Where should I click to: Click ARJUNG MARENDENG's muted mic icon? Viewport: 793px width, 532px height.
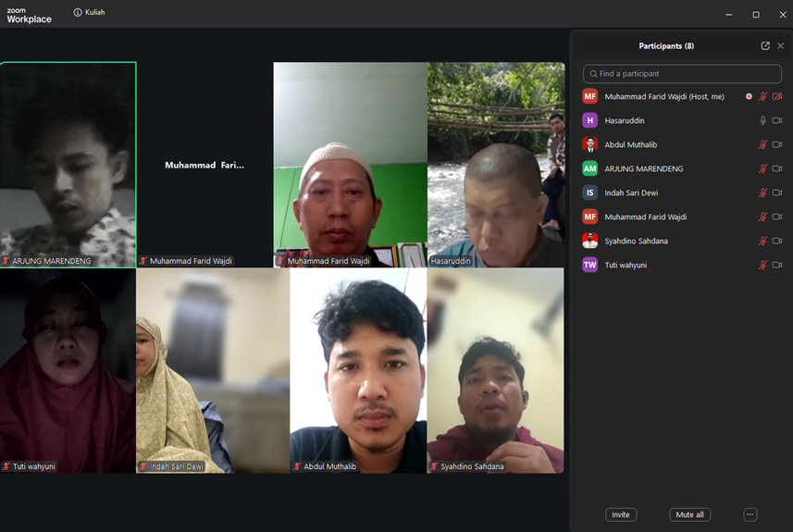click(x=762, y=168)
